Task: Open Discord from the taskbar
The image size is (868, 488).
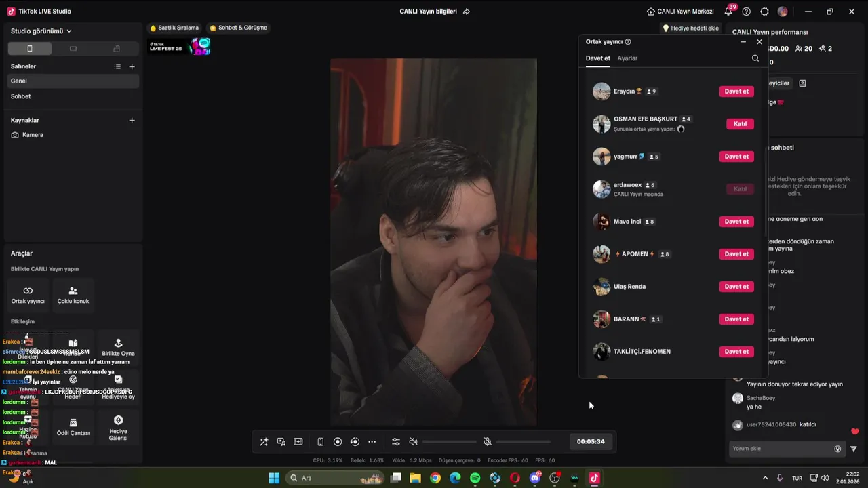Action: pyautogui.click(x=535, y=478)
